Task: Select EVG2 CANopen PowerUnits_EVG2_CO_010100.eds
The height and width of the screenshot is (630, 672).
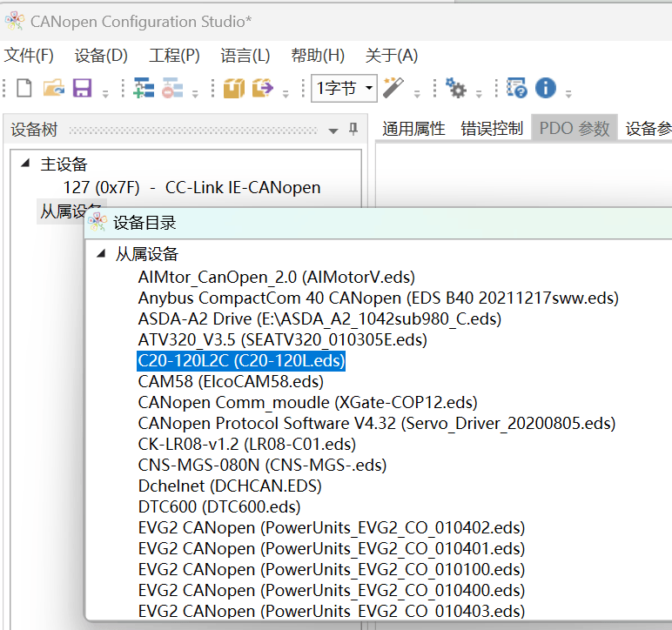Action: pyautogui.click(x=332, y=570)
